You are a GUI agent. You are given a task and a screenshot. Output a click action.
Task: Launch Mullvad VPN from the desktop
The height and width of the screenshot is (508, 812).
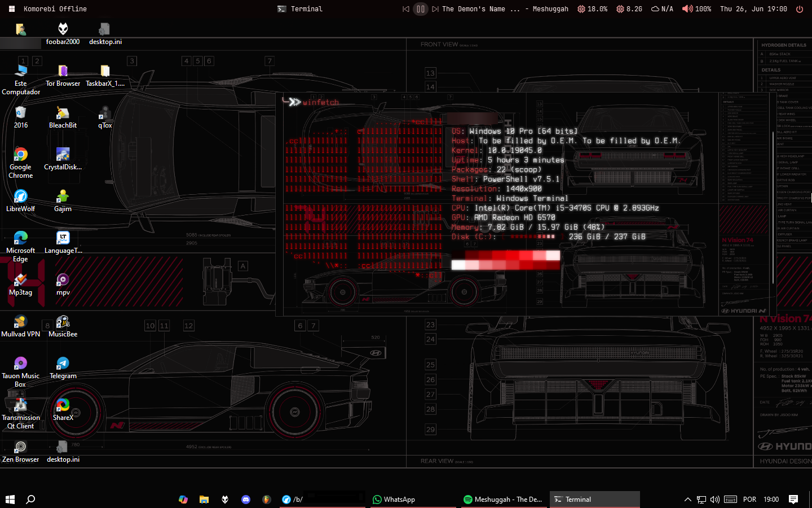[21, 326]
